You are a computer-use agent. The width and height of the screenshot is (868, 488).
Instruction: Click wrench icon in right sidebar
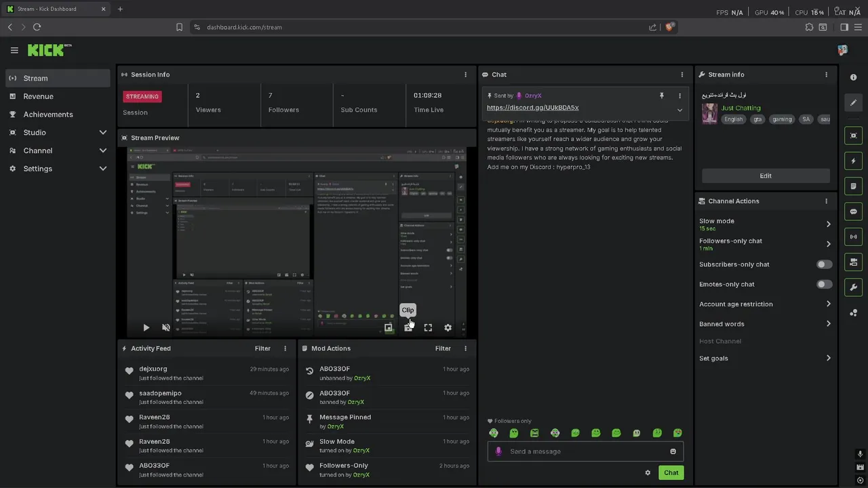point(853,287)
